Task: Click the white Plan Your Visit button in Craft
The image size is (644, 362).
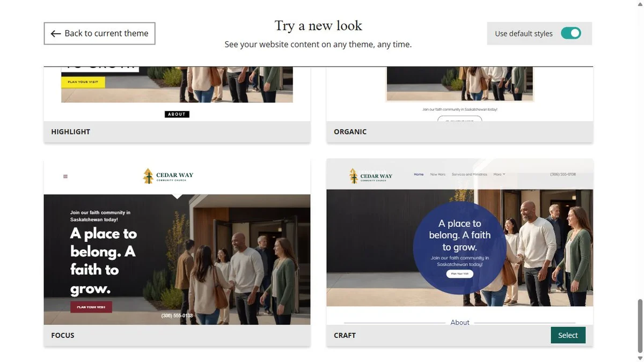Action: point(459,274)
